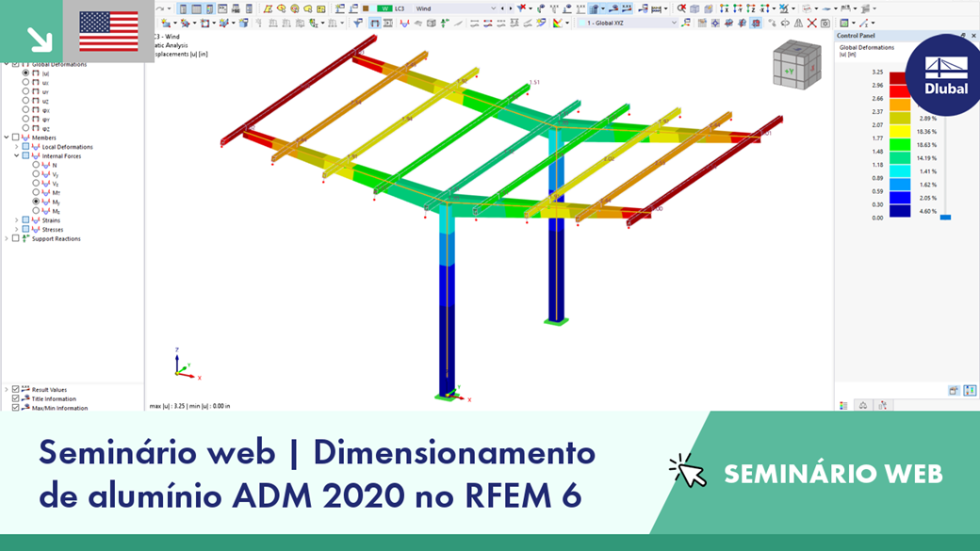Select the Vz internal force radio button

[x=36, y=183]
